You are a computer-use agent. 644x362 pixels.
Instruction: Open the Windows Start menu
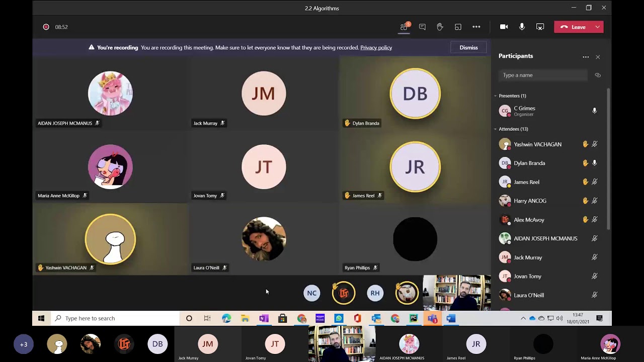coord(41,318)
